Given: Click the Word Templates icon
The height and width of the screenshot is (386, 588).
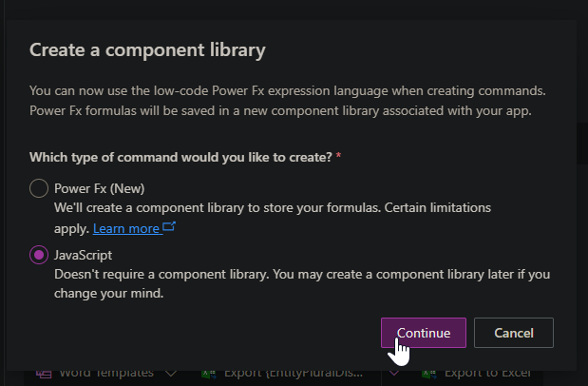Looking at the screenshot, I should pos(44,374).
